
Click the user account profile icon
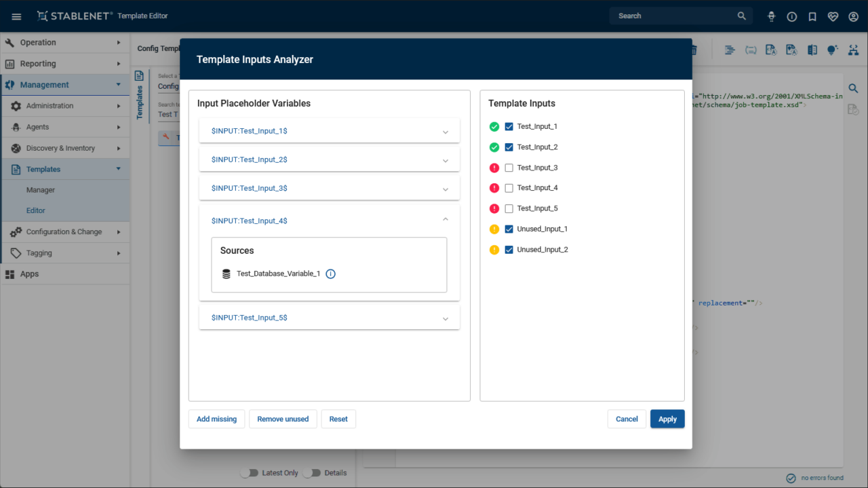coord(853,16)
